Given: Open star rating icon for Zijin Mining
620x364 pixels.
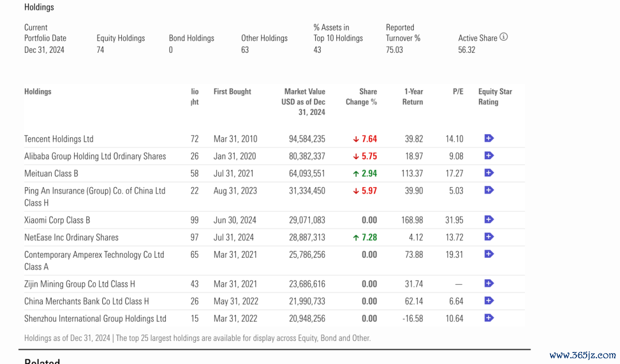Looking at the screenshot, I should pos(489,283).
